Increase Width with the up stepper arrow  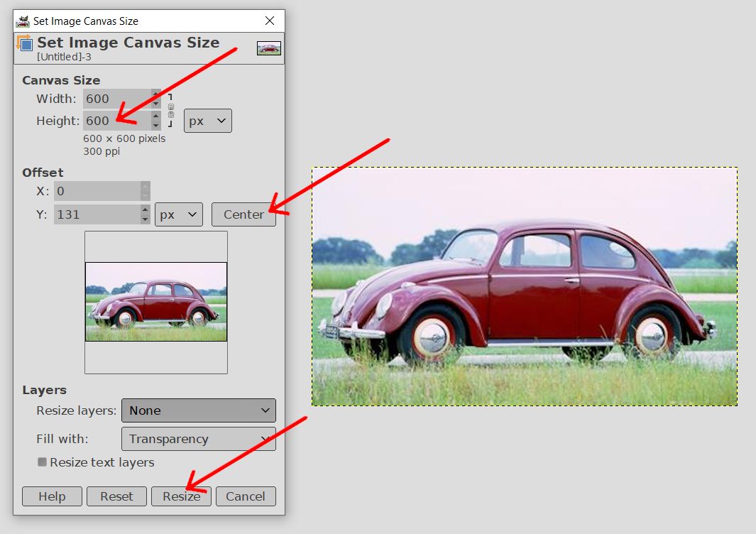coord(155,94)
